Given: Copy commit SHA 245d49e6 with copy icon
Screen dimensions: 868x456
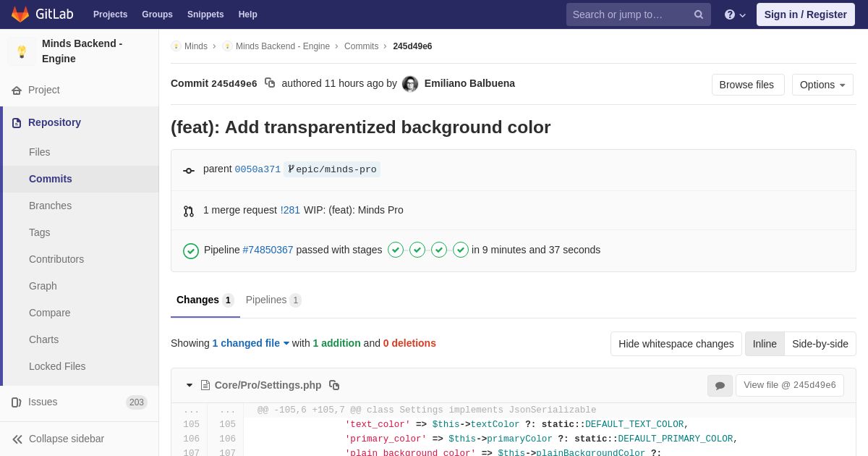Looking at the screenshot, I should click(270, 83).
